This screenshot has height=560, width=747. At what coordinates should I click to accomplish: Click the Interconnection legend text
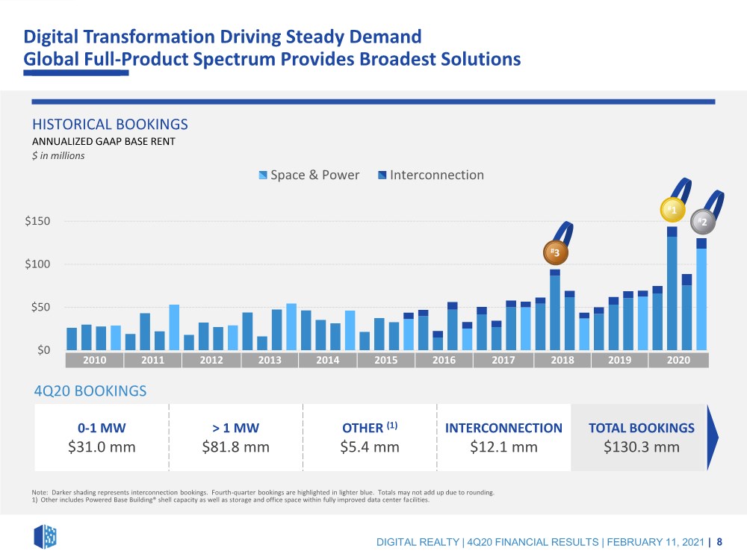tap(437, 175)
